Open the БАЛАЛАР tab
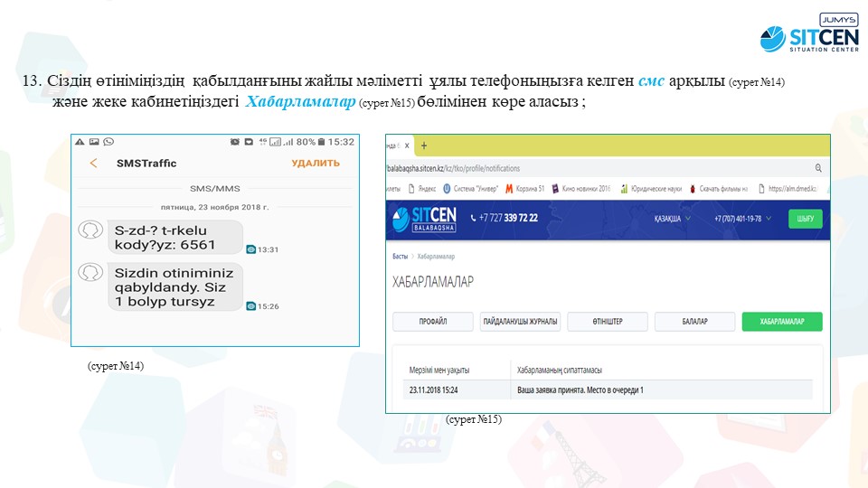868x488 pixels. point(694,322)
